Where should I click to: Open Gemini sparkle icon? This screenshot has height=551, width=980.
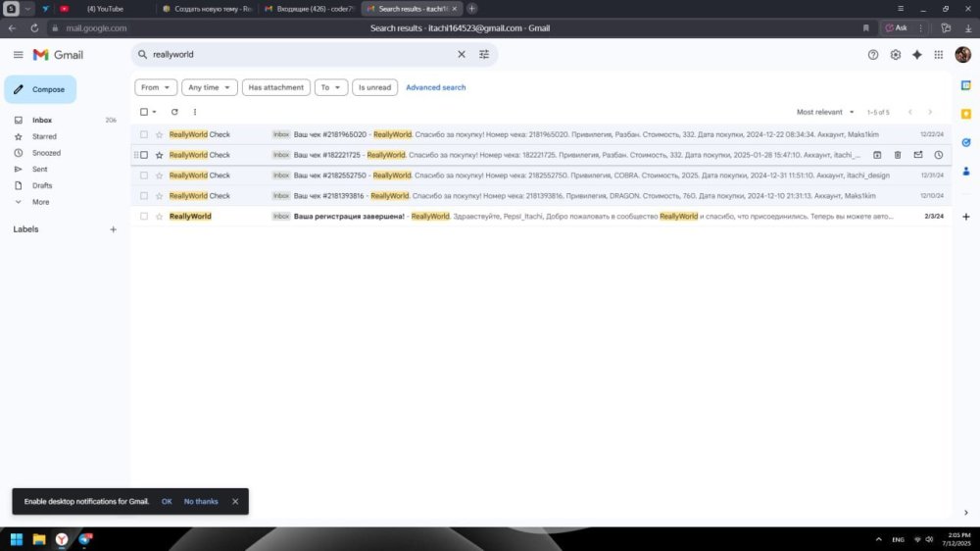point(917,55)
